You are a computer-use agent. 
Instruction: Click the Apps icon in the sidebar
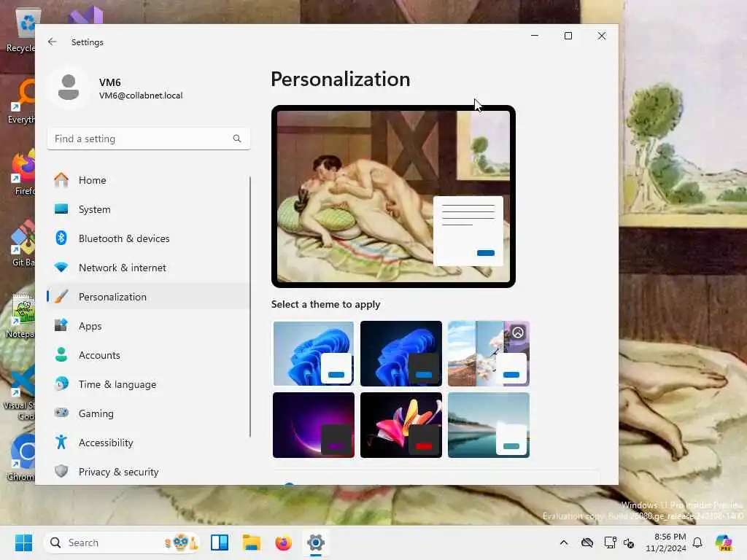61,326
